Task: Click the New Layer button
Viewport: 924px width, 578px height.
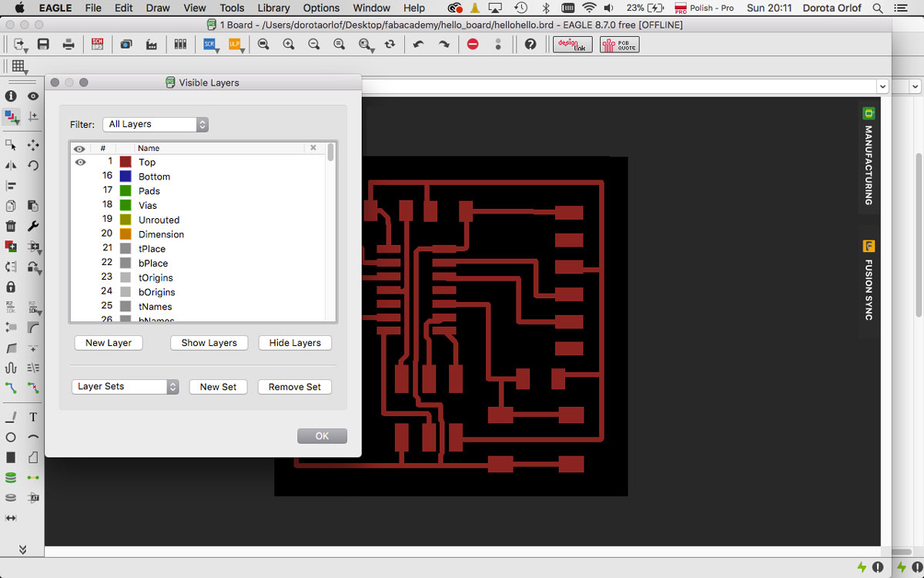Action: pos(109,343)
